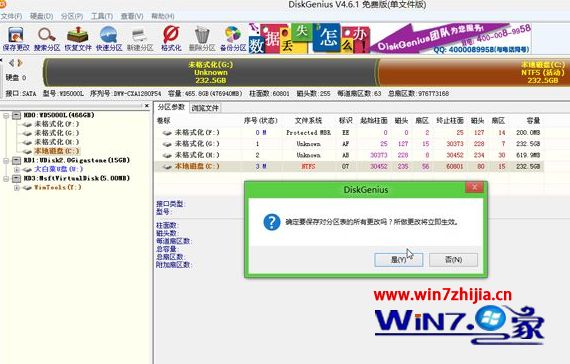Click the Serial/Status (序号状态) column header
Viewport: 570px width, 364px height.
[260, 121]
